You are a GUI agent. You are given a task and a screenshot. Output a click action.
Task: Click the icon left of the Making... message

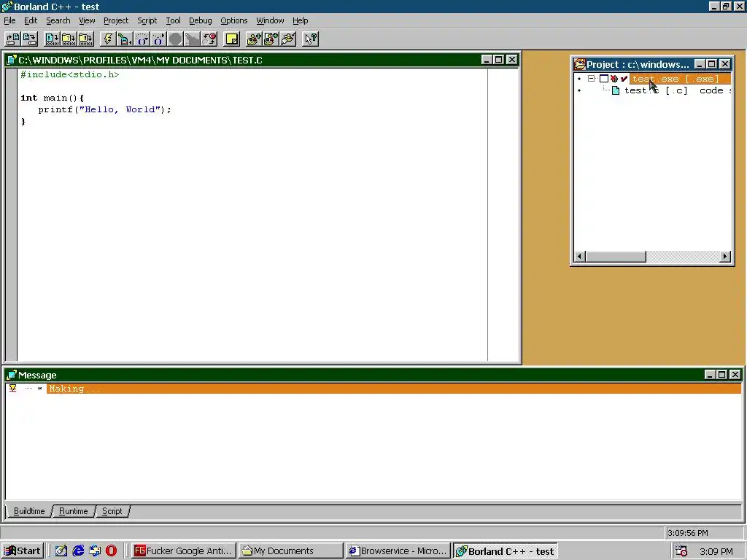tap(12, 388)
